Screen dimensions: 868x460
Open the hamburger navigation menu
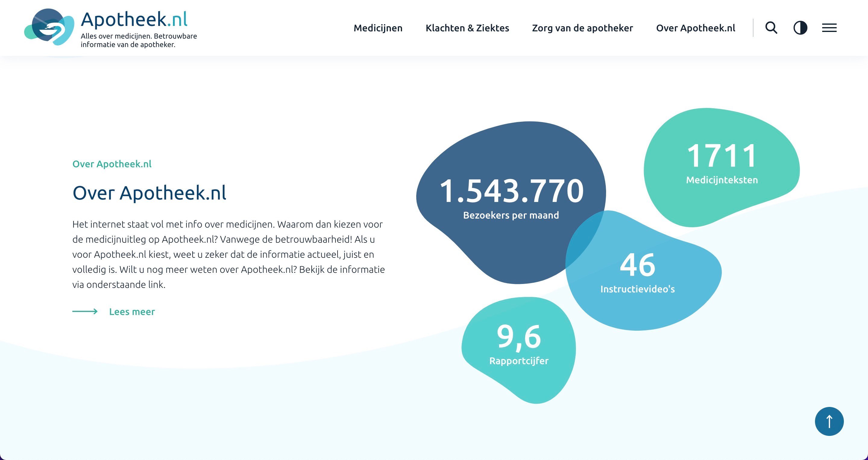(829, 28)
